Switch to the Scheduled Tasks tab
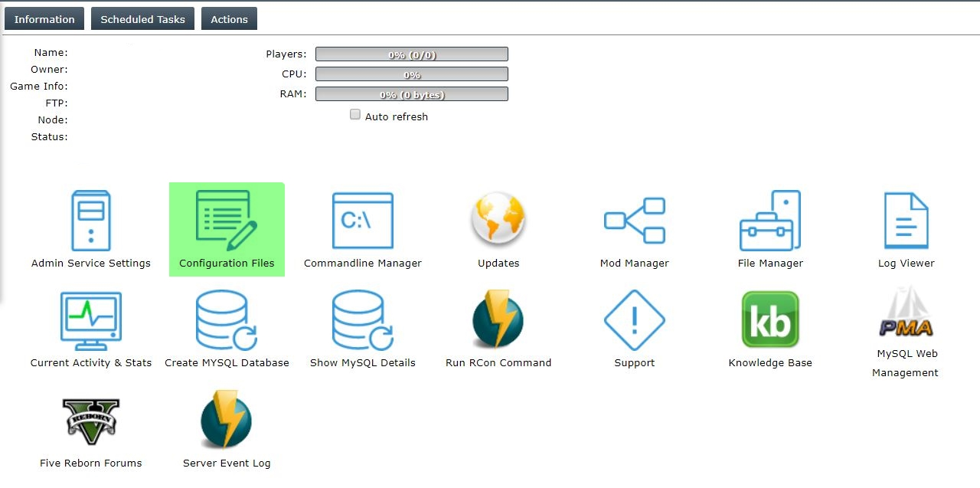 [142, 19]
